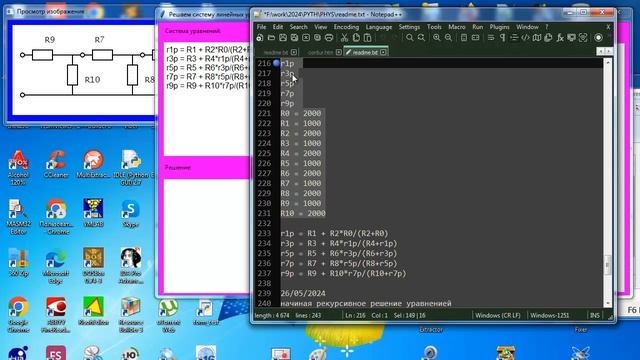The width and height of the screenshot is (640, 360).
Task: Open the Search menu in Notepad++
Action: (x=298, y=27)
